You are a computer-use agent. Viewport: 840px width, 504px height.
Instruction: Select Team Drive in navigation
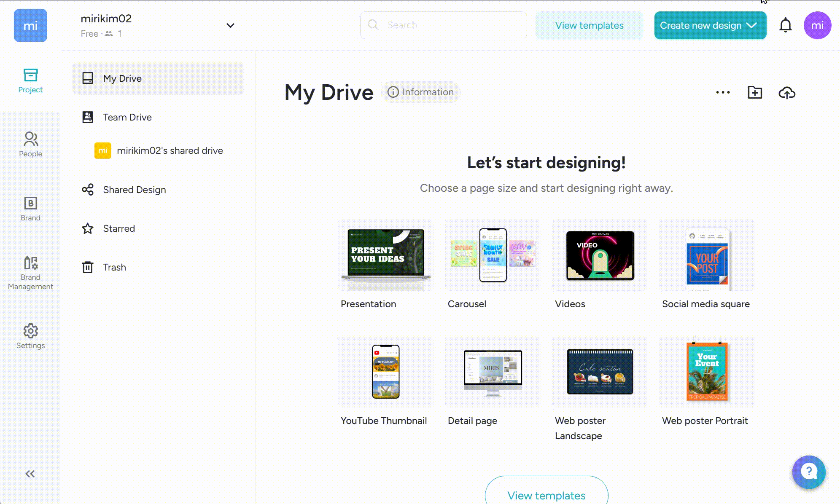[x=127, y=117]
